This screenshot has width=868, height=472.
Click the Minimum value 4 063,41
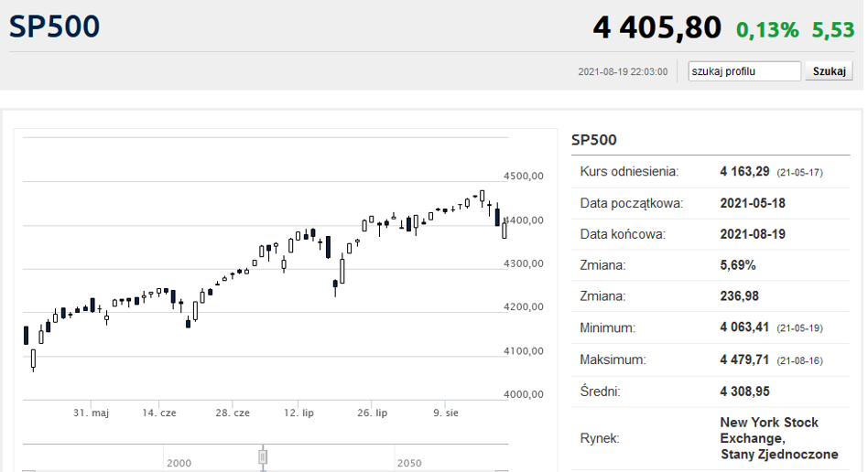pos(746,327)
